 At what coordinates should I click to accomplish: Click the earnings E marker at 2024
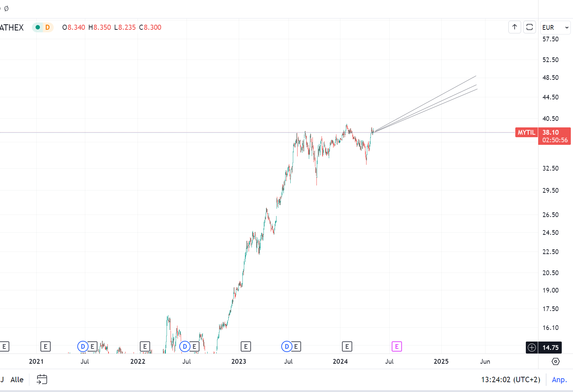(x=347, y=347)
